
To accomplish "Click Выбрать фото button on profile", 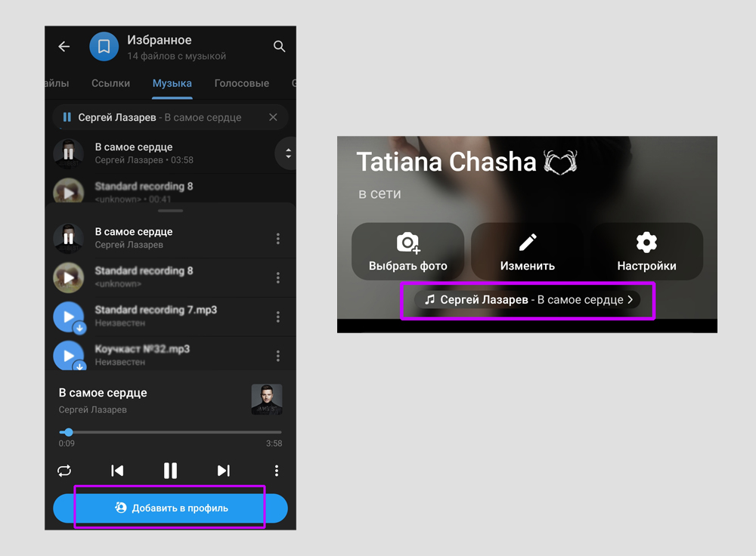I will click(x=408, y=252).
